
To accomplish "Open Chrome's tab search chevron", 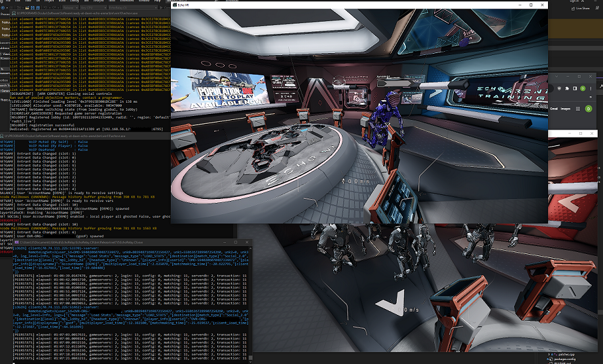I will pos(557,77).
